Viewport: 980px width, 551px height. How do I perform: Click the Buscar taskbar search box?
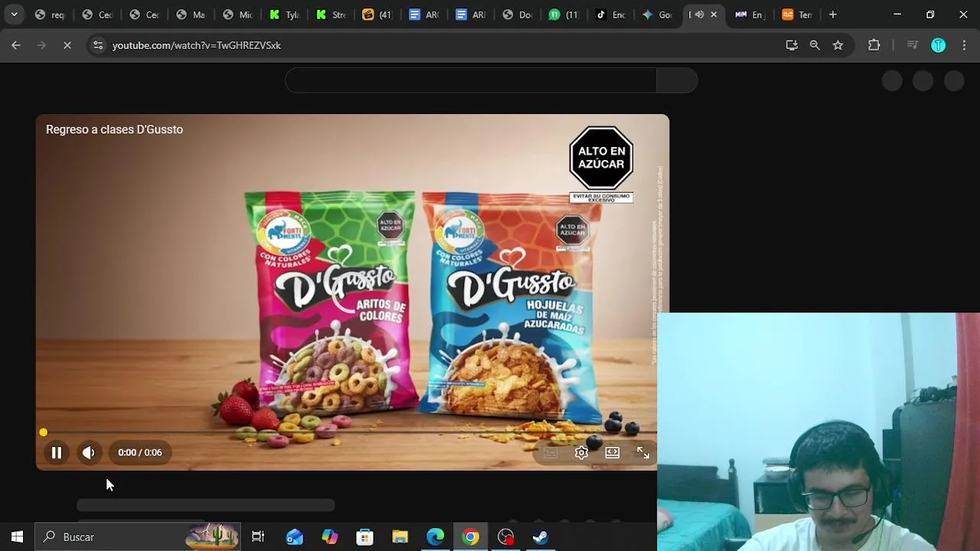click(138, 537)
